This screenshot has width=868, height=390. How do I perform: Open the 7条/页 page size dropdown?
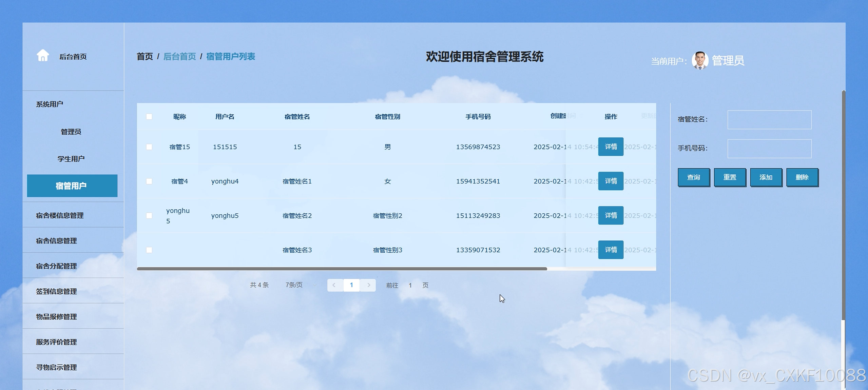pos(300,285)
